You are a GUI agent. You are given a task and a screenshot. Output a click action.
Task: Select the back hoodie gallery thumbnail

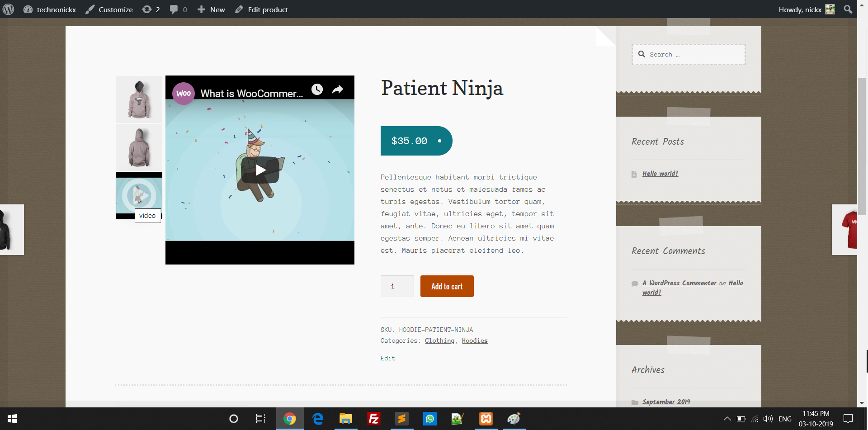[x=139, y=147]
